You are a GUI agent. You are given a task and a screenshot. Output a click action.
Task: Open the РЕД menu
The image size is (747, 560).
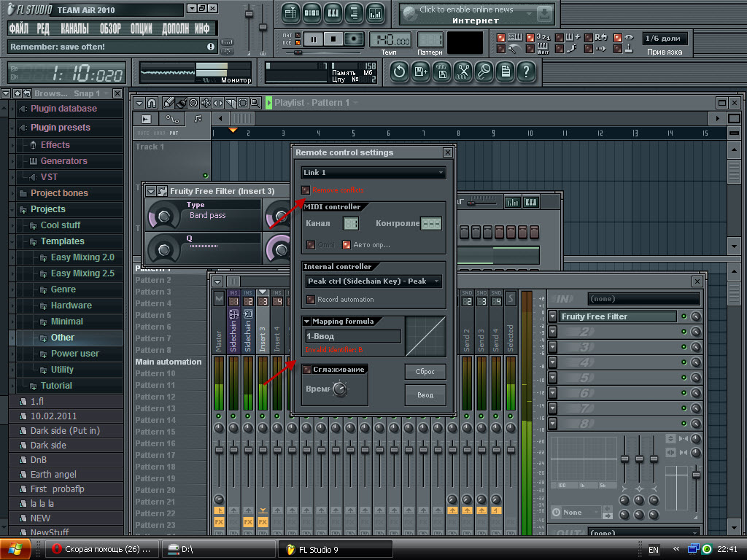[x=43, y=29]
